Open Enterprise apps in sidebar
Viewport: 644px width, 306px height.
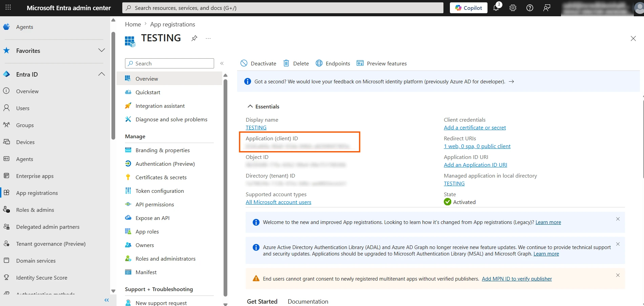pyautogui.click(x=35, y=176)
